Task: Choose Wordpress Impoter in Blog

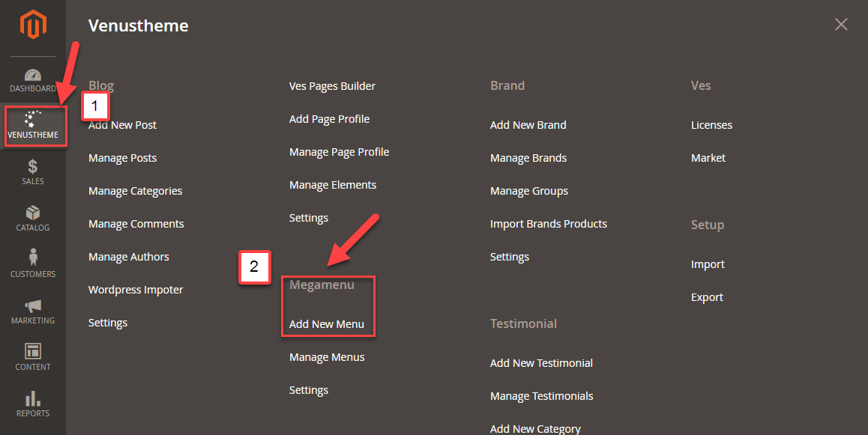Action: pyautogui.click(x=136, y=290)
